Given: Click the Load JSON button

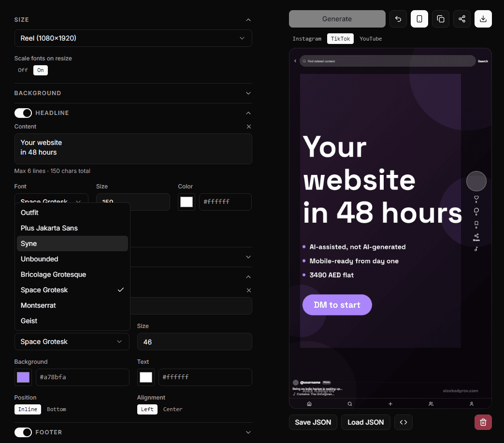Looking at the screenshot, I should click(365, 422).
